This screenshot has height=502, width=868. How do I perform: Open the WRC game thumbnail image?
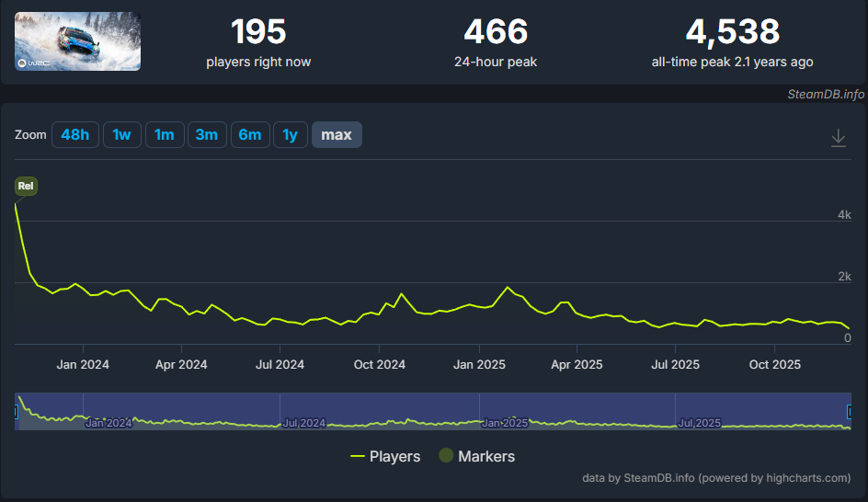click(x=78, y=41)
